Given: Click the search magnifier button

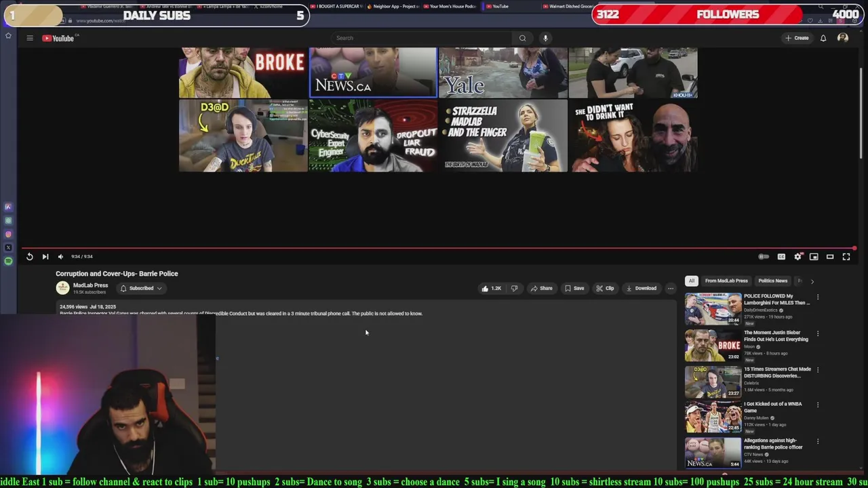Looking at the screenshot, I should coord(522,38).
